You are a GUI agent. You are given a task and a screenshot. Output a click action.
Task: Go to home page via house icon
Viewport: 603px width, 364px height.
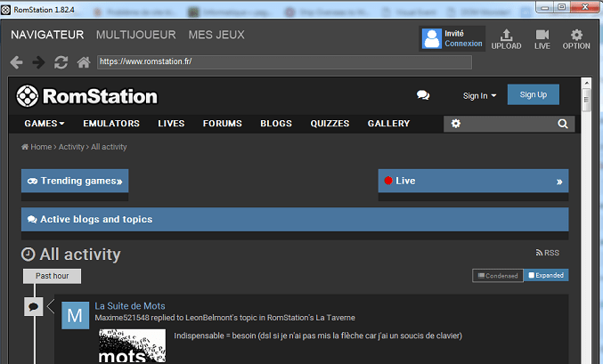(83, 62)
